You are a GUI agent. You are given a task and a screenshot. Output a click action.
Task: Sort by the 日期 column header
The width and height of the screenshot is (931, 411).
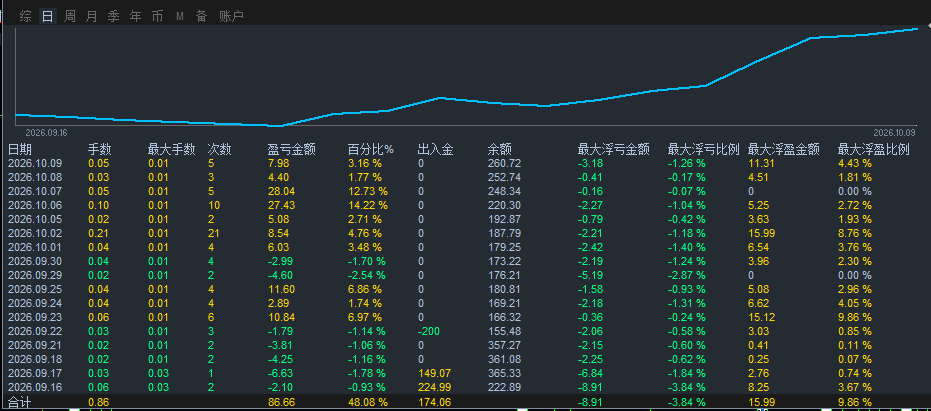coord(20,150)
